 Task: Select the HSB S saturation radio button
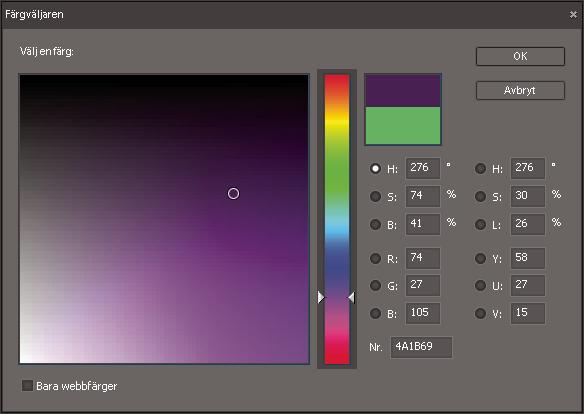[x=375, y=196]
